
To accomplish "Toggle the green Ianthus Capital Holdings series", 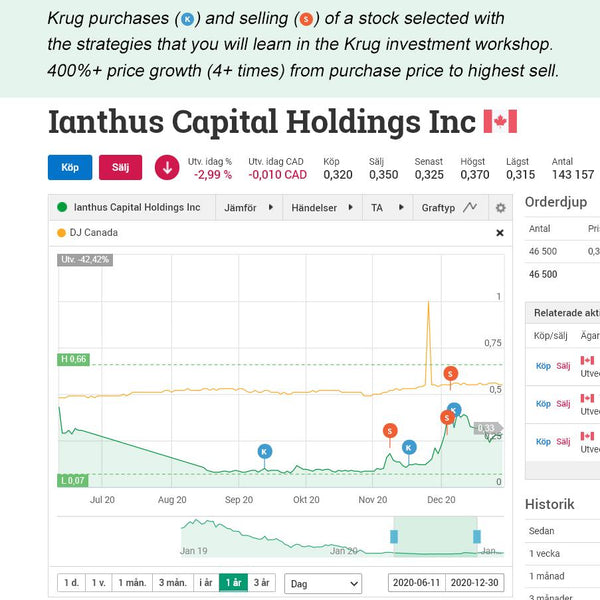I will point(62,207).
